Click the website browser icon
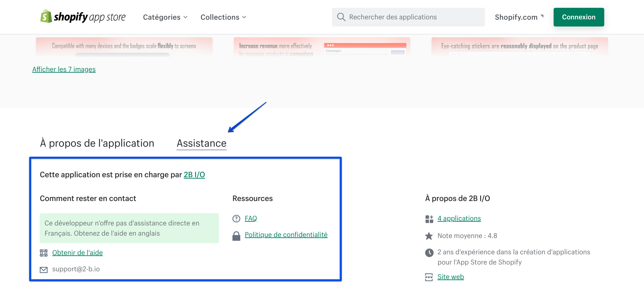The image size is (644, 291). [429, 277]
